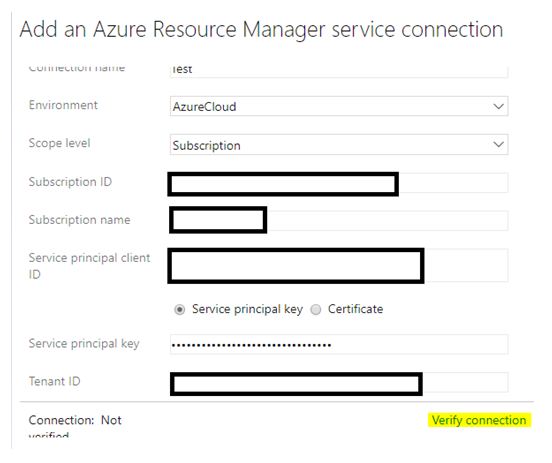
Task: Expand the Scope level dropdown chevron
Action: [x=498, y=144]
